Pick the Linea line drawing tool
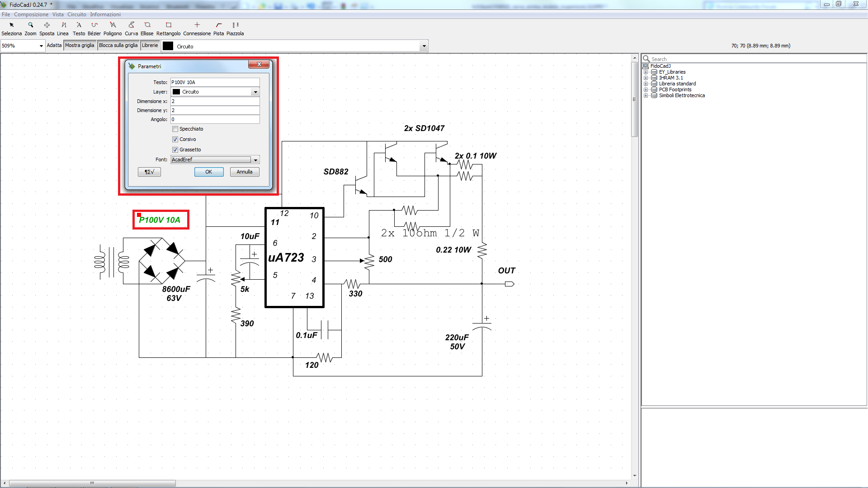Viewport: 868px width, 488px height. tap(63, 28)
